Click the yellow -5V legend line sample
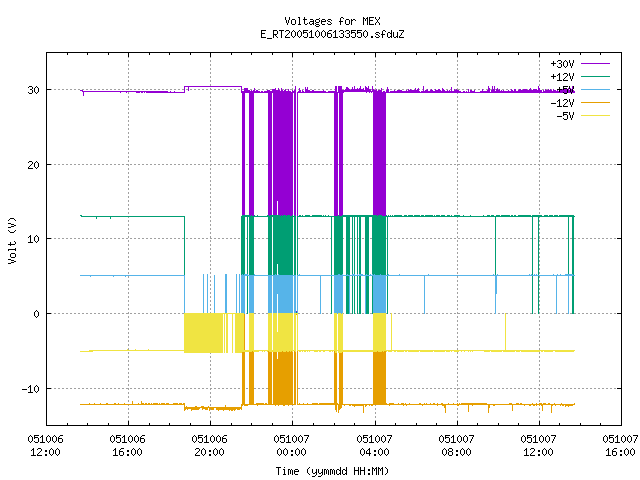Image resolution: width=640 pixels, height=480 pixels. pyautogui.click(x=595, y=116)
